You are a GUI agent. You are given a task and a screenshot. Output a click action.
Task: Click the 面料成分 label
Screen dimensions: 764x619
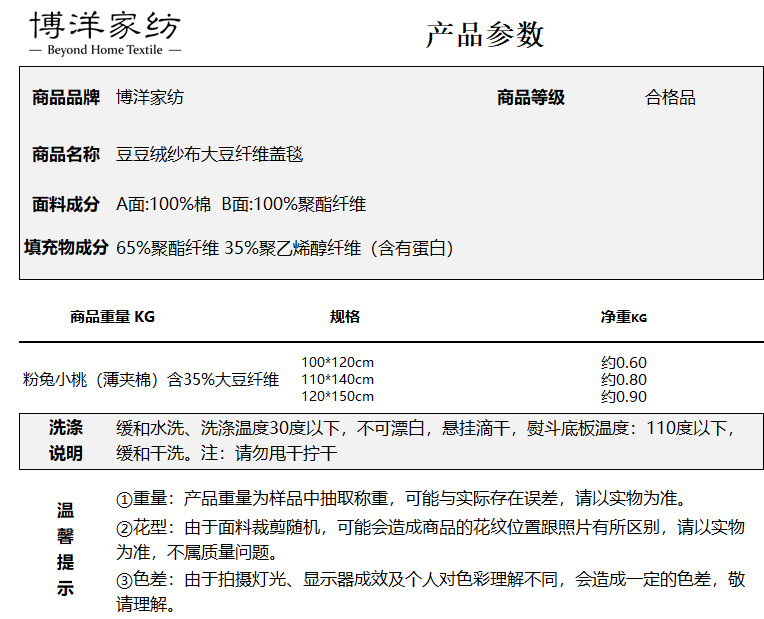[66, 204]
